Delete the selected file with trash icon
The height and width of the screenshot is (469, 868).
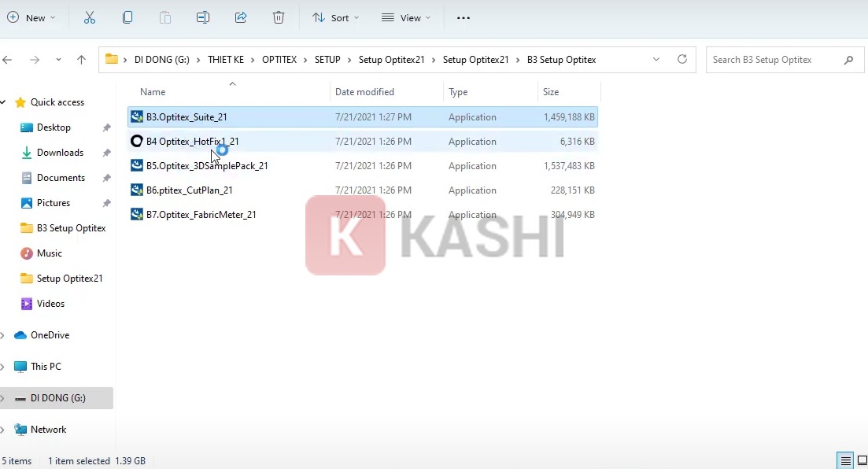[x=278, y=17]
